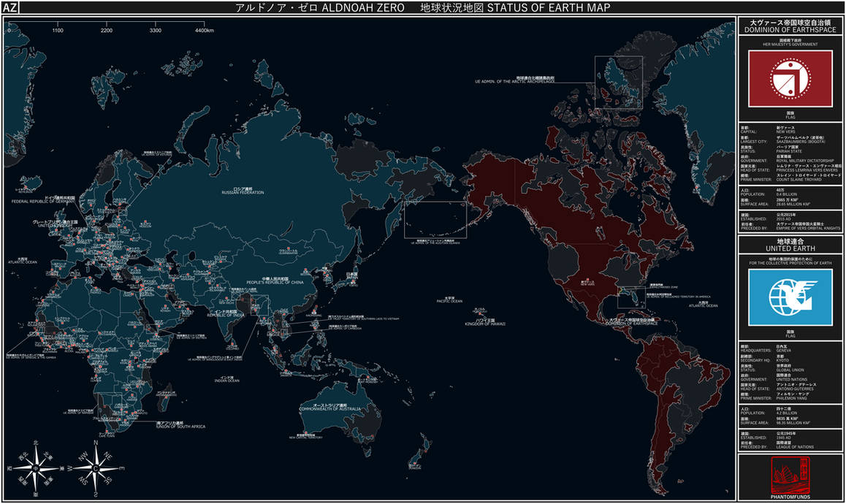Click the 'GENEVA' headquarters value
Screen dimensions: 846x504
(x=783, y=351)
